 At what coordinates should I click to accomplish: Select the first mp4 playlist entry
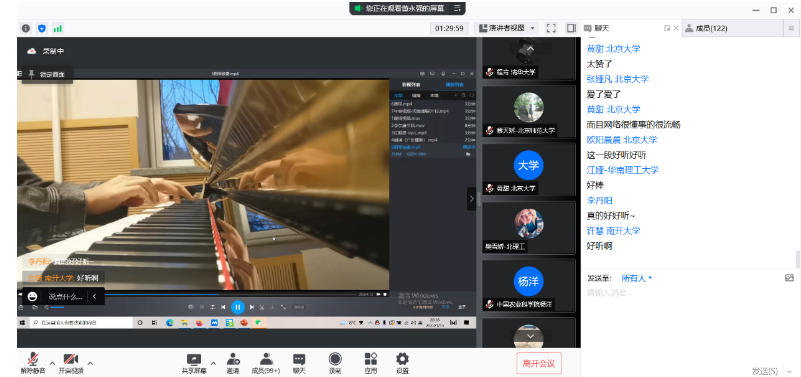pyautogui.click(x=432, y=104)
